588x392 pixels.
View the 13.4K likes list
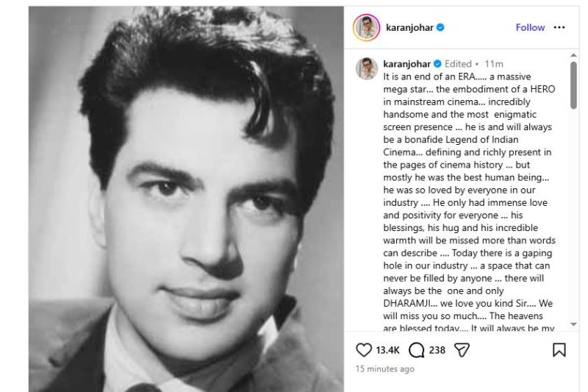(x=387, y=350)
